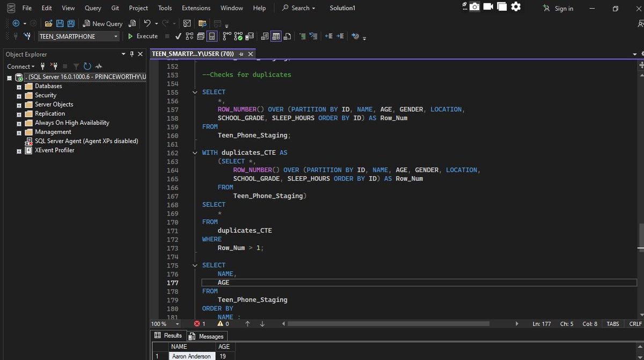Go to previous issue up arrow
644x360 pixels.
(247, 323)
